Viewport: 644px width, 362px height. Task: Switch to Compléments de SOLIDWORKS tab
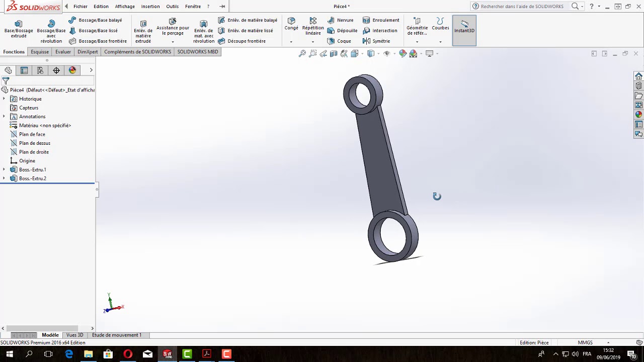137,52
